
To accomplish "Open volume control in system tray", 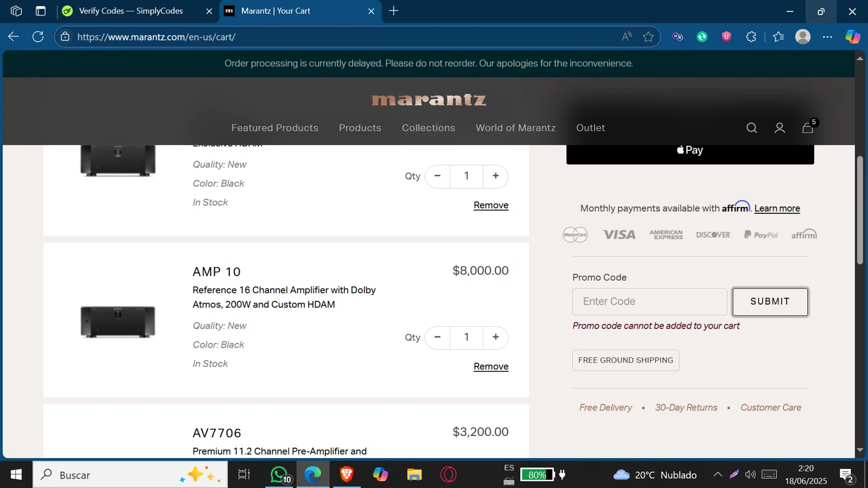I will pyautogui.click(x=751, y=475).
